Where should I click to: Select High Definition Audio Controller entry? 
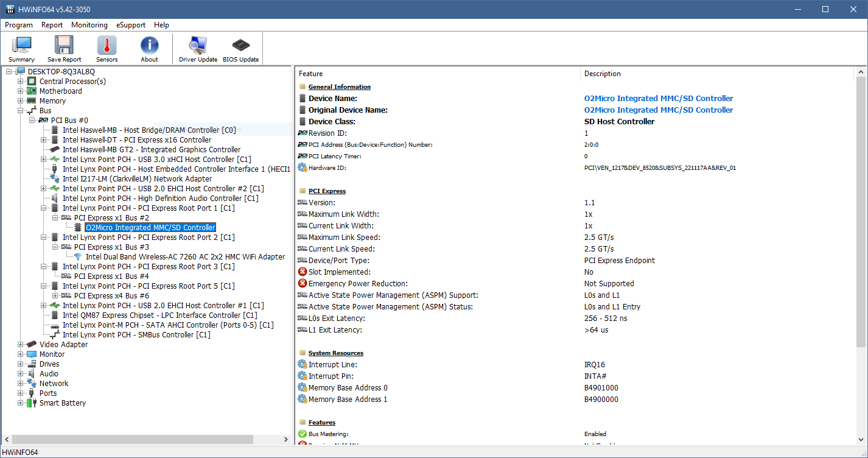click(161, 199)
